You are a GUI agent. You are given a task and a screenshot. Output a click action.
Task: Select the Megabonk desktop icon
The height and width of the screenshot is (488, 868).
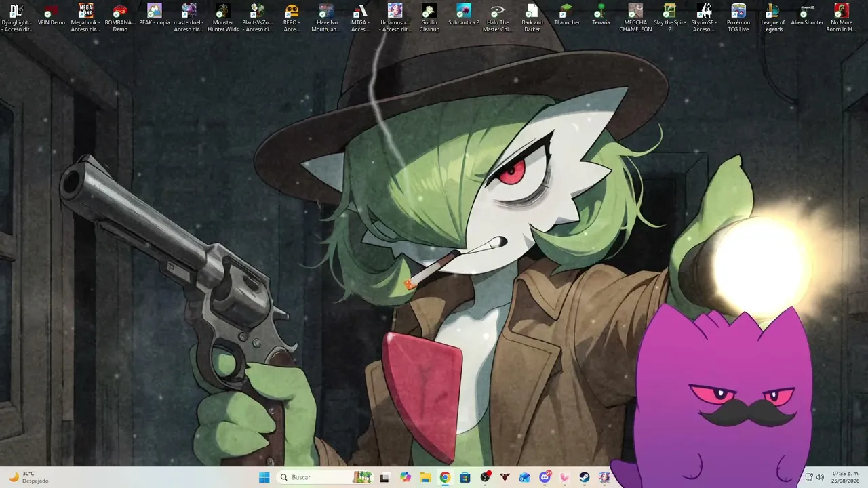coord(85,18)
